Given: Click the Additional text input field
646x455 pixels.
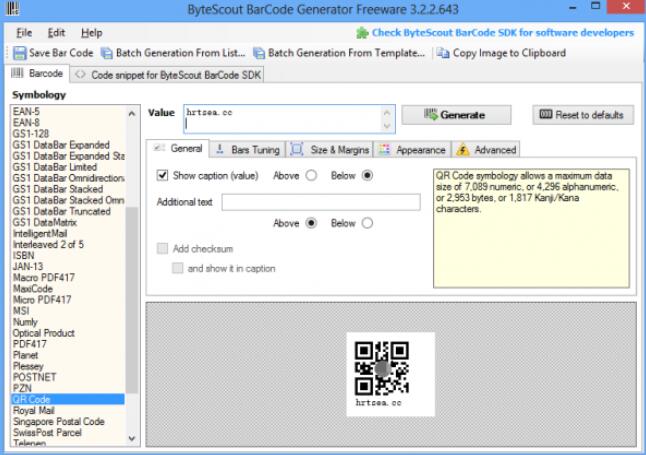Looking at the screenshot, I should coord(321,202).
